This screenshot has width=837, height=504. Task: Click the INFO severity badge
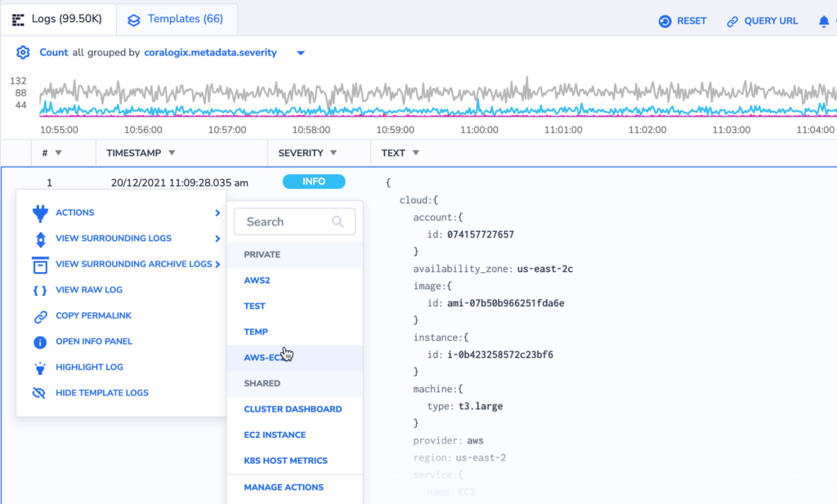tap(314, 181)
